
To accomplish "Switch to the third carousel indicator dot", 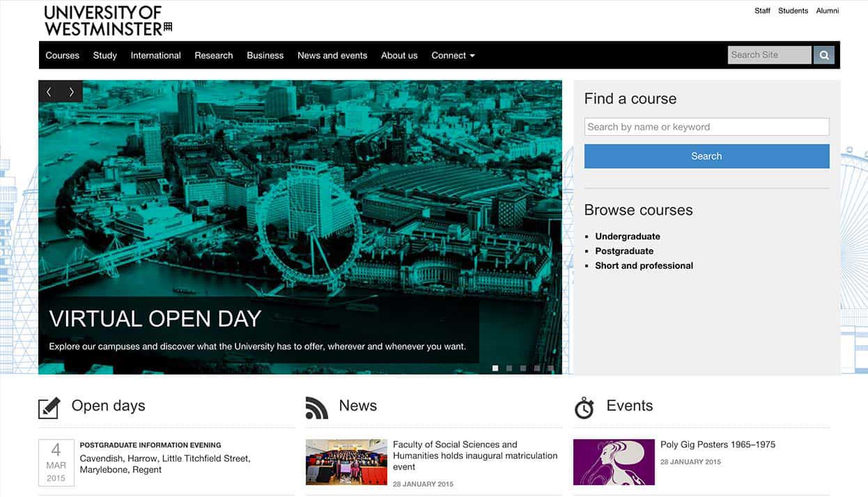I will pos(522,368).
